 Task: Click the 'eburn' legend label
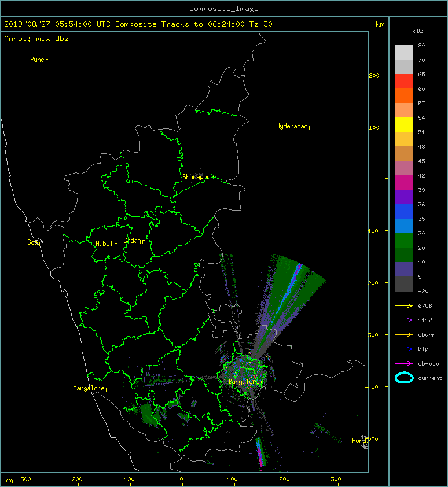[x=427, y=335]
